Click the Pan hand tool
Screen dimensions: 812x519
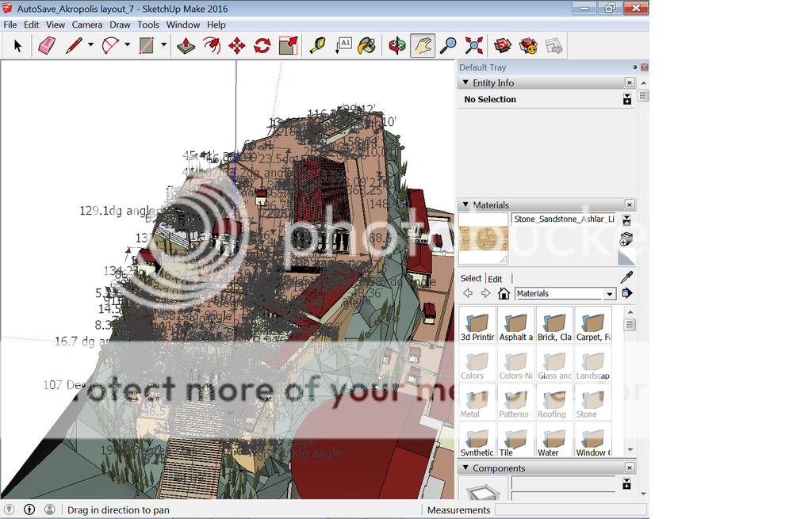coord(423,46)
